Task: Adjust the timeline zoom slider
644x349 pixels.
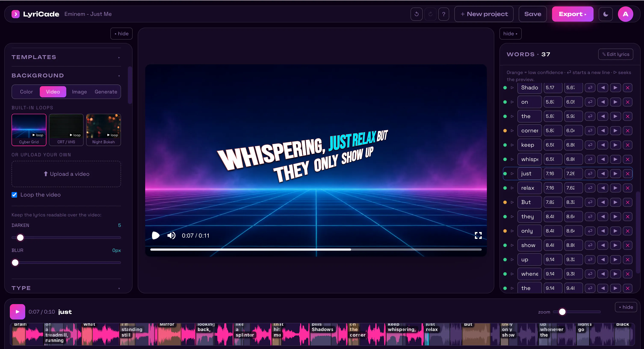Action: [562, 312]
